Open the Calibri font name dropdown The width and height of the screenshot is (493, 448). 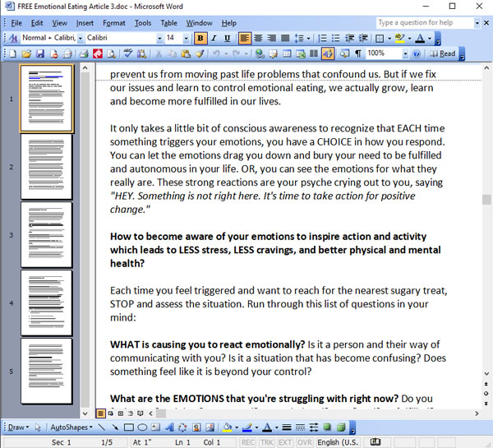pyautogui.click(x=159, y=39)
